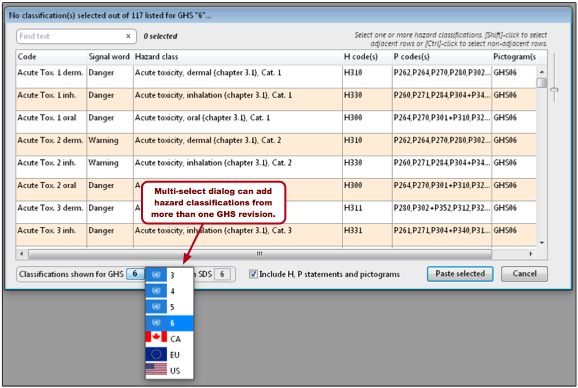
Task: Select EU in revision list
Action: point(169,354)
